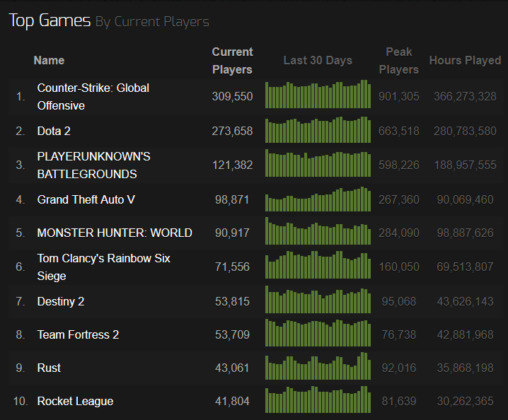Click current players value 309,550
508x420 pixels.
tap(232, 96)
